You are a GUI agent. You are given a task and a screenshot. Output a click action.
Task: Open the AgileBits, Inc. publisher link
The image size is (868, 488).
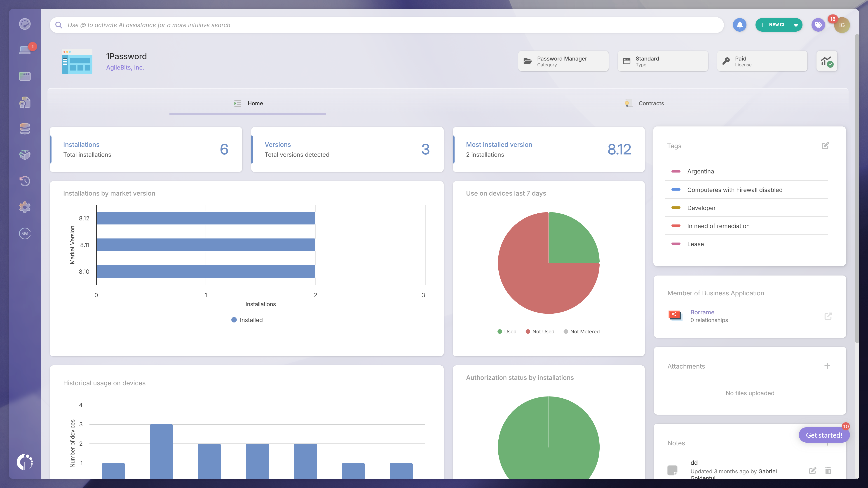pos(125,67)
